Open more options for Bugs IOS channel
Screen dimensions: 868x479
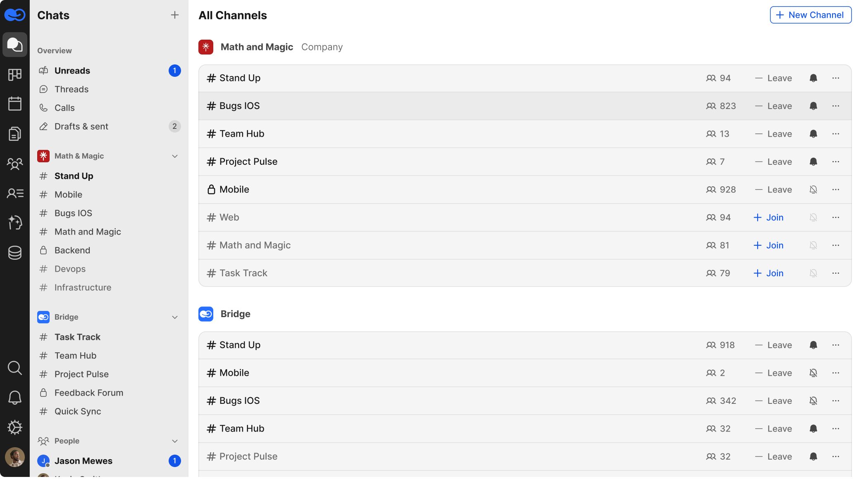[x=835, y=106]
